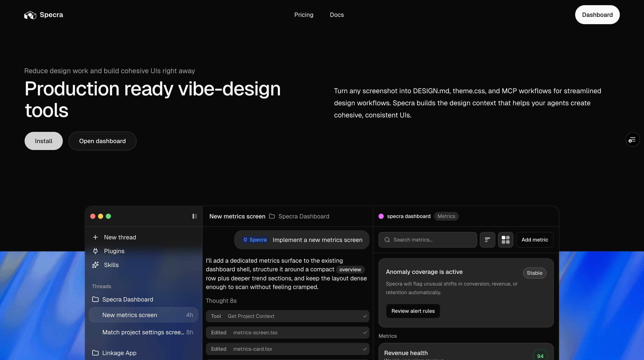Click the Install button
The width and height of the screenshot is (644, 360).
(x=44, y=141)
